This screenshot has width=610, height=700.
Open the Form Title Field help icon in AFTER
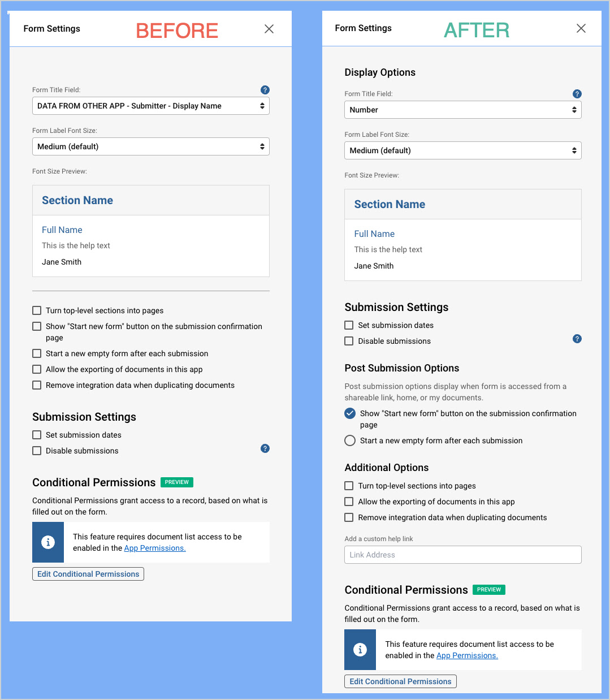pos(577,94)
